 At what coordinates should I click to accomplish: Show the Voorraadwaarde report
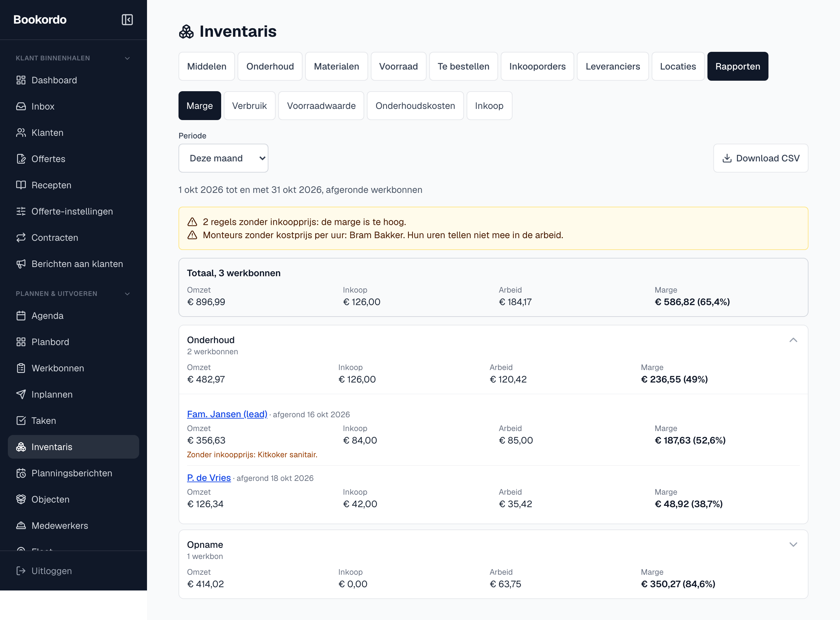(x=321, y=106)
